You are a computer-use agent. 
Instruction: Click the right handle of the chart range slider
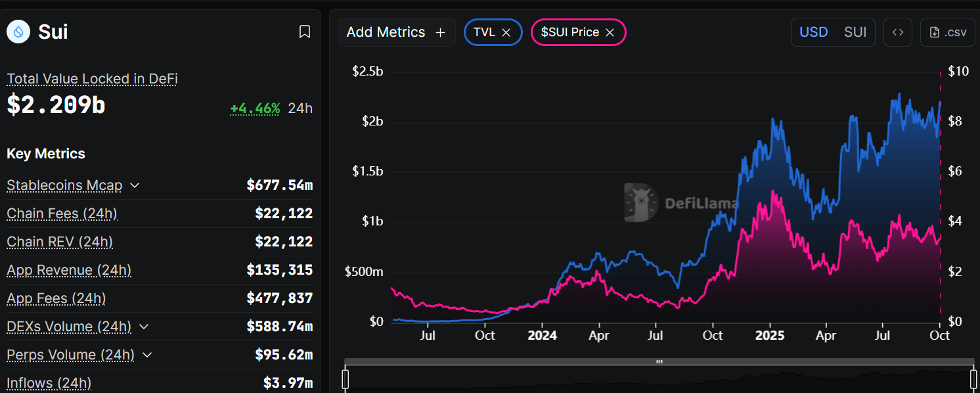pos(973,379)
